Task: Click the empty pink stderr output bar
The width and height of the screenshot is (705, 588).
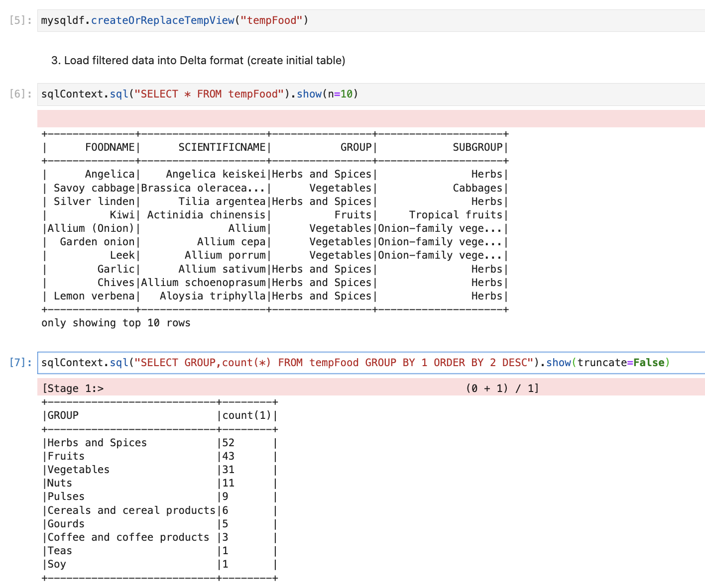Action: click(370, 119)
